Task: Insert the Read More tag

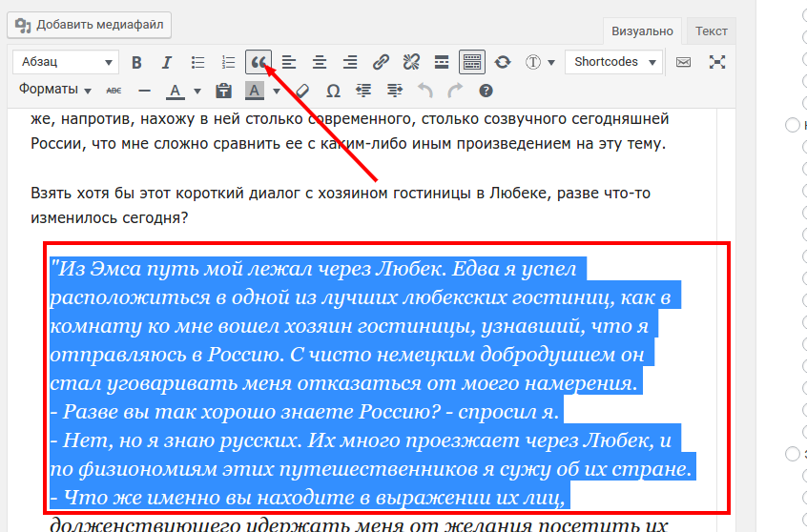Action: pos(442,62)
